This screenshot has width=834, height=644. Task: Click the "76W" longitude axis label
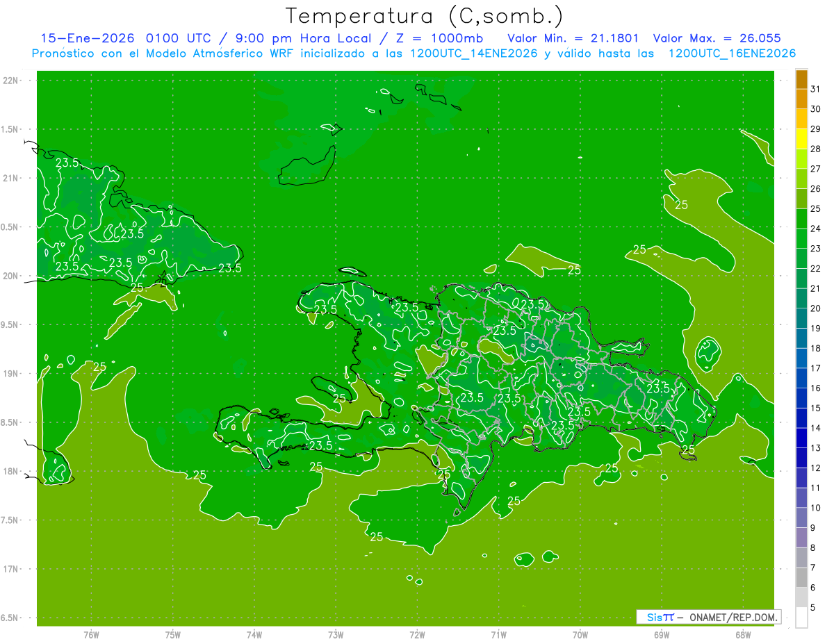coord(91,635)
